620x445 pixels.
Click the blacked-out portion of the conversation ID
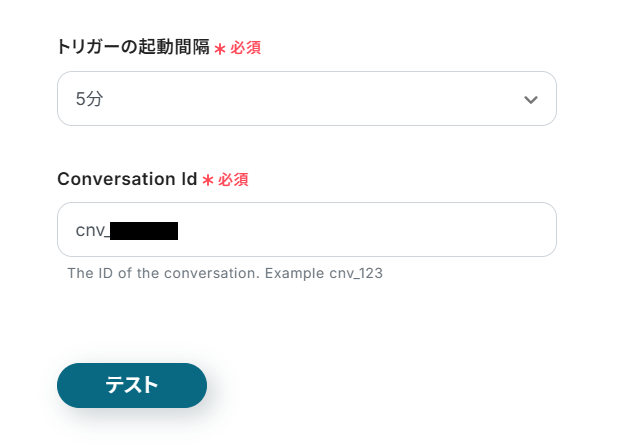pos(143,231)
